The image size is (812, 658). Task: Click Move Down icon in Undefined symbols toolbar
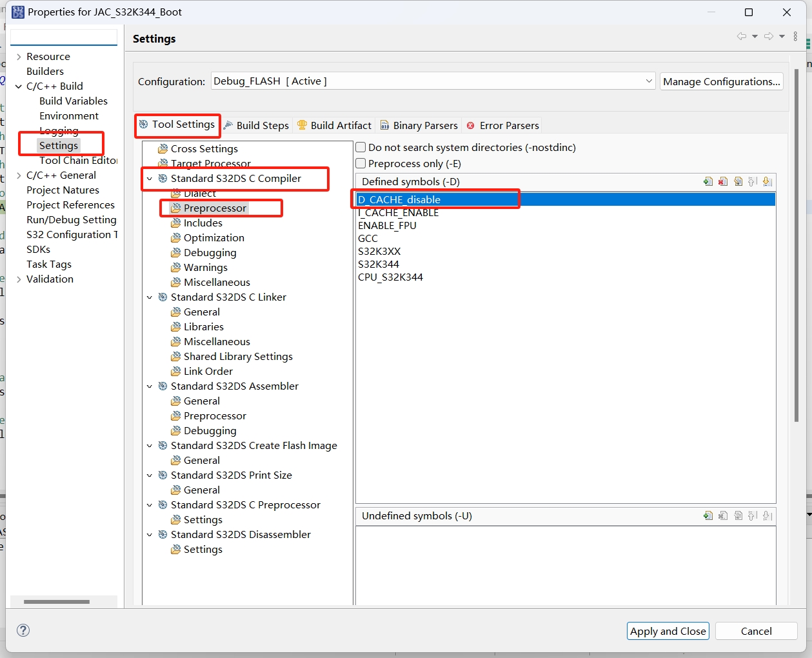pyautogui.click(x=767, y=515)
